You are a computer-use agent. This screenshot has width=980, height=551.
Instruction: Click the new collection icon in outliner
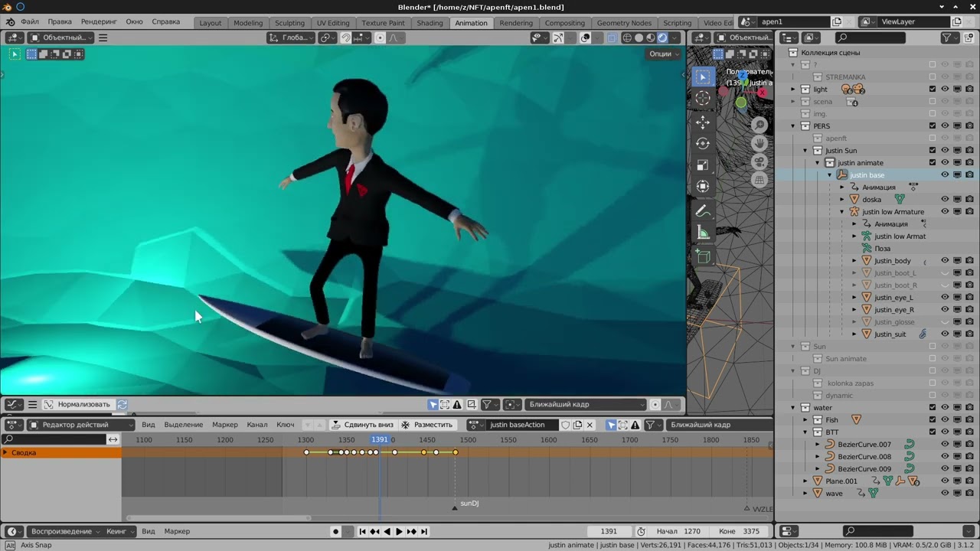tap(969, 37)
